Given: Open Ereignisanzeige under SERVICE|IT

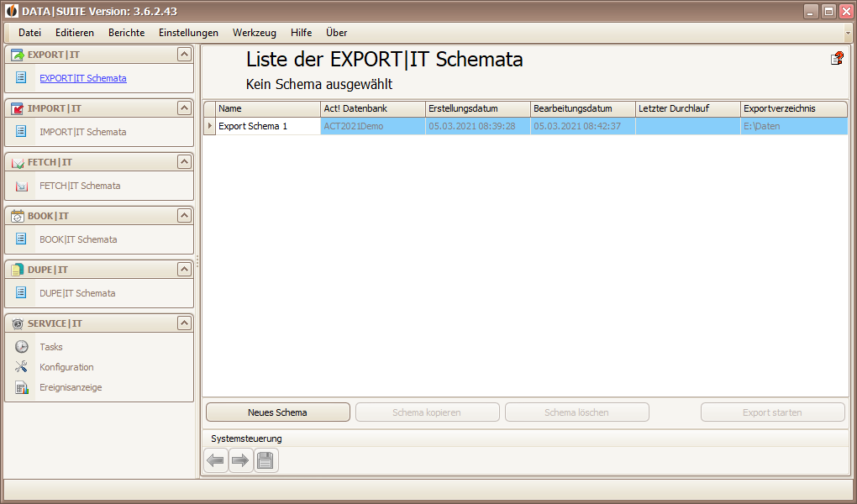Looking at the screenshot, I should [x=71, y=387].
